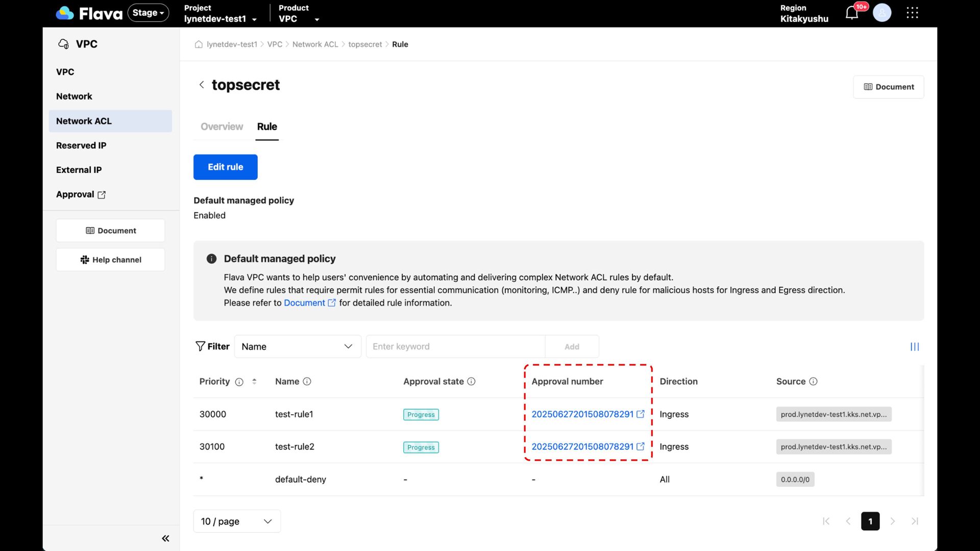Go back using arrow beside topsecret
This screenshot has width=980, height=551.
pos(202,85)
